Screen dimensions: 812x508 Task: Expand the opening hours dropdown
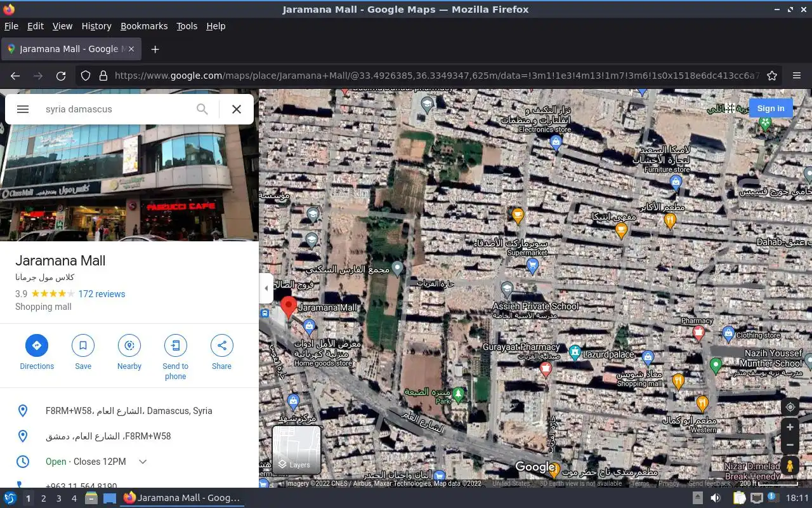pos(143,462)
